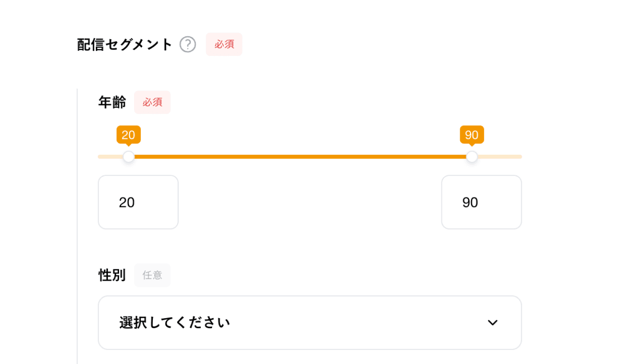Click inside the maximum age field showing 90
Viewport: 635px width, 364px height.
pos(481,202)
